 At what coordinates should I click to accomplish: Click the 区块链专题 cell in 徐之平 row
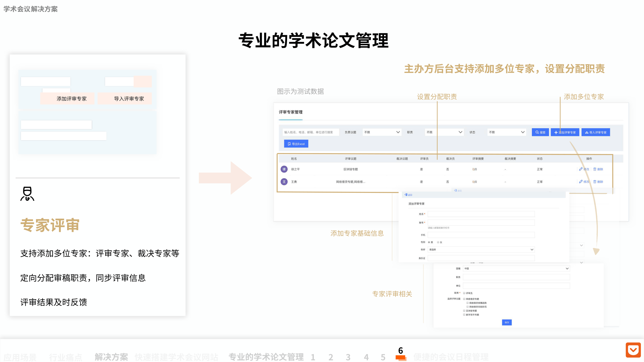point(351,169)
